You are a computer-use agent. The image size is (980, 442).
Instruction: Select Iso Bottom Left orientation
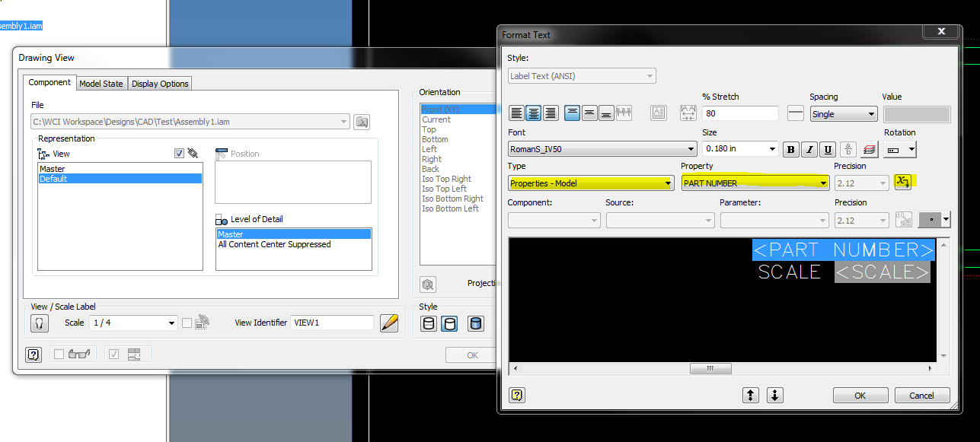450,208
